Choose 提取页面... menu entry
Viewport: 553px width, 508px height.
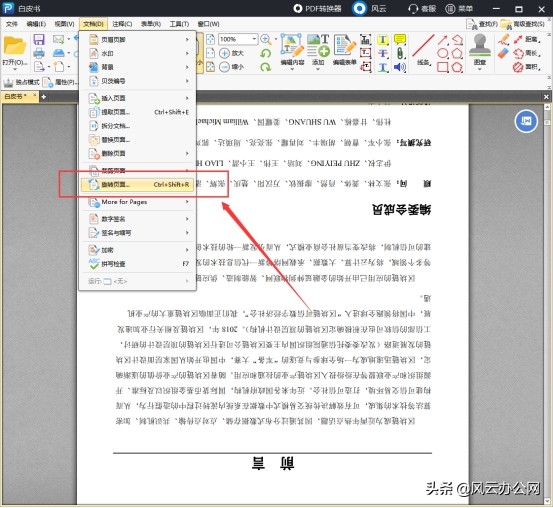(x=138, y=112)
